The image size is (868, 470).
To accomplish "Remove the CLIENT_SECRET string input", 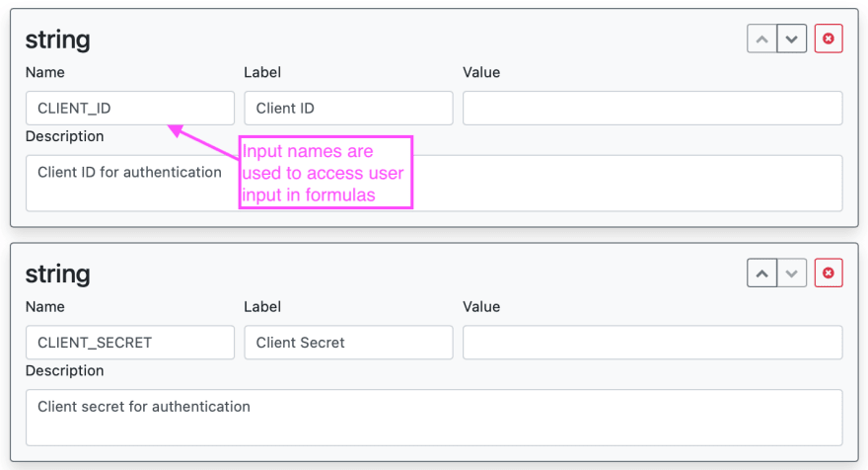I will pos(829,274).
